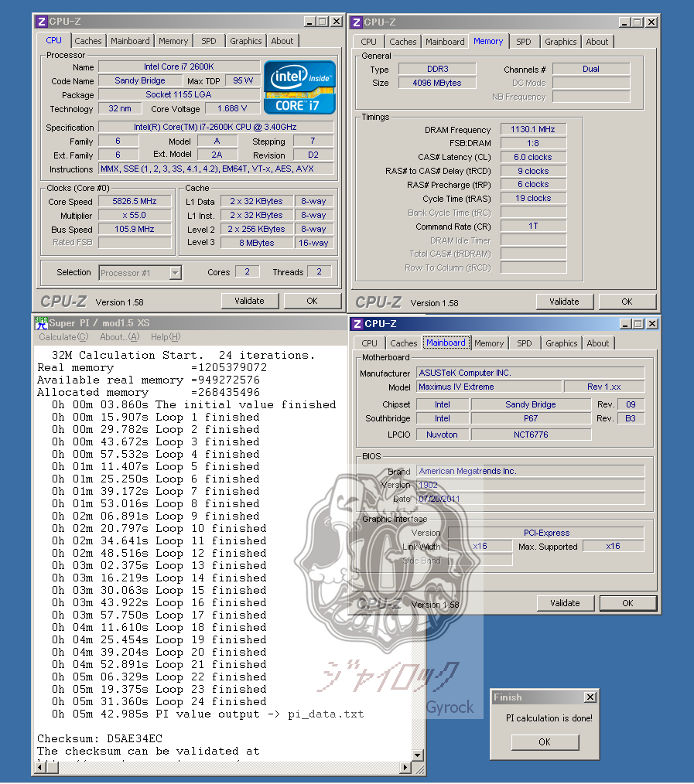The image size is (694, 784).
Task: Click the Multiplier value x 55.0
Action: point(135,216)
